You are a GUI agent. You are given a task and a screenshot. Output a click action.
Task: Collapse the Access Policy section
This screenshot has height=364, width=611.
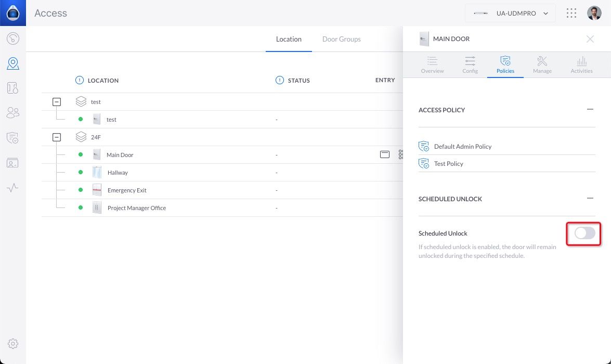pyautogui.click(x=590, y=110)
